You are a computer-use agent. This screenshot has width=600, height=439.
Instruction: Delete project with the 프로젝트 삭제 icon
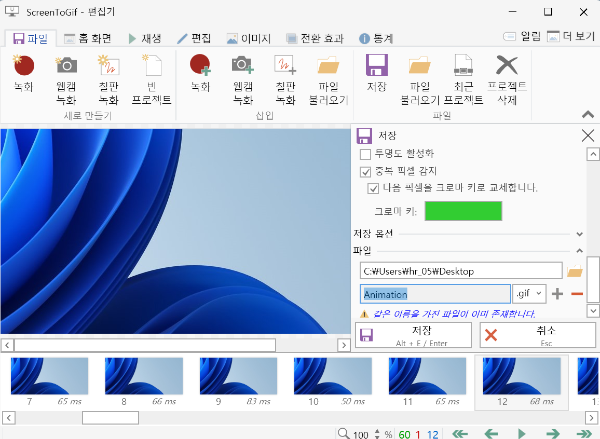(507, 80)
